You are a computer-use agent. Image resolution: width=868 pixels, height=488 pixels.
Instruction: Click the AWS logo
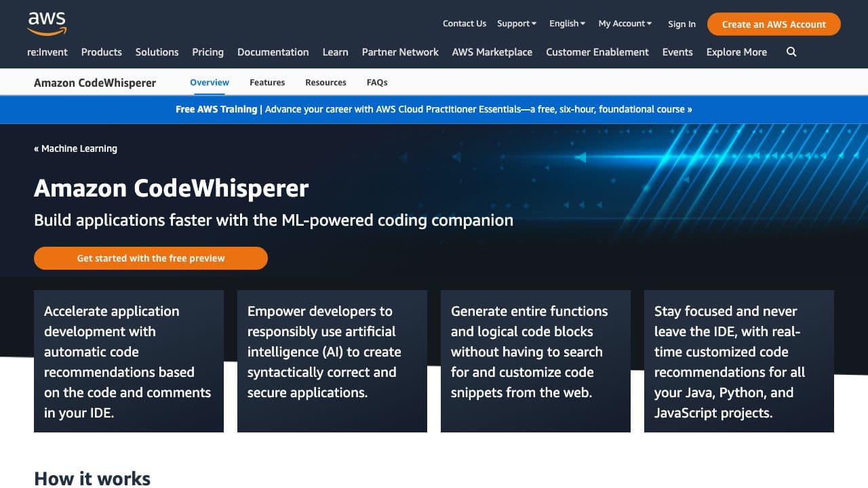pyautogui.click(x=46, y=23)
